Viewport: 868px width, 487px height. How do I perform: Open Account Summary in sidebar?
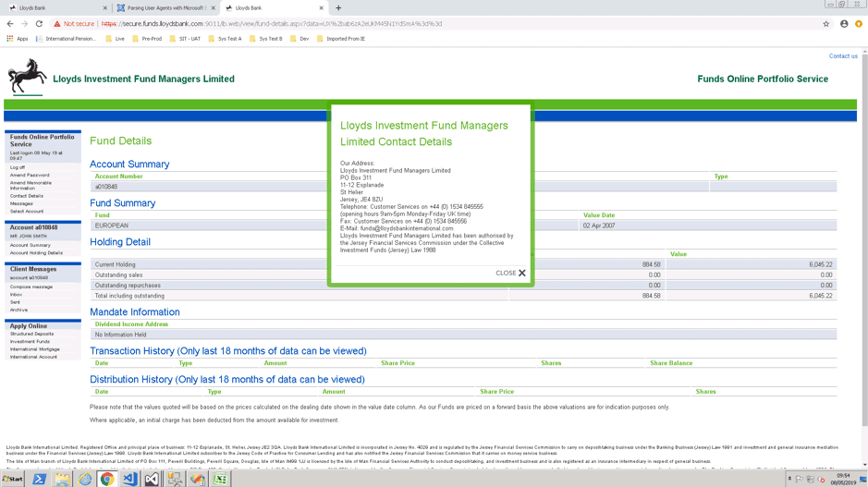click(x=30, y=245)
